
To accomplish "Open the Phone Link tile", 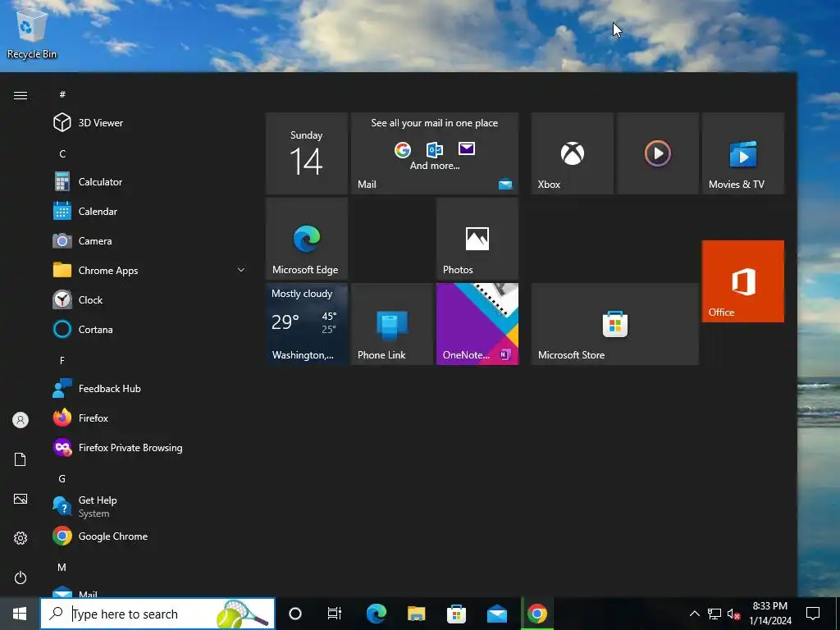I will pyautogui.click(x=392, y=324).
